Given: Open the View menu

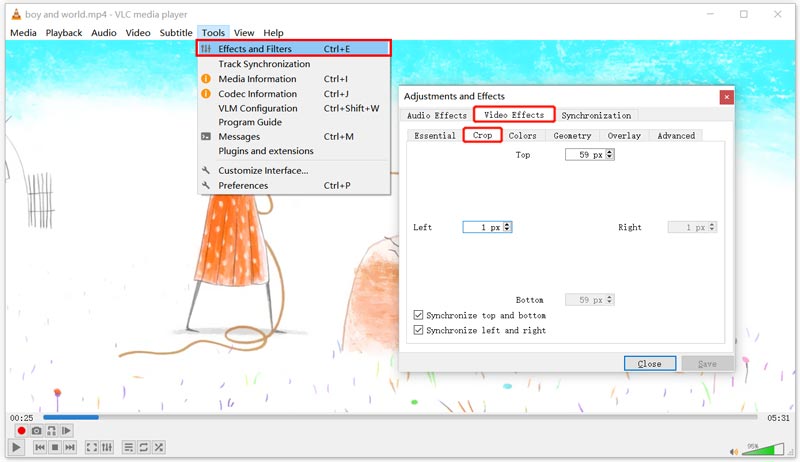Looking at the screenshot, I should 244,33.
